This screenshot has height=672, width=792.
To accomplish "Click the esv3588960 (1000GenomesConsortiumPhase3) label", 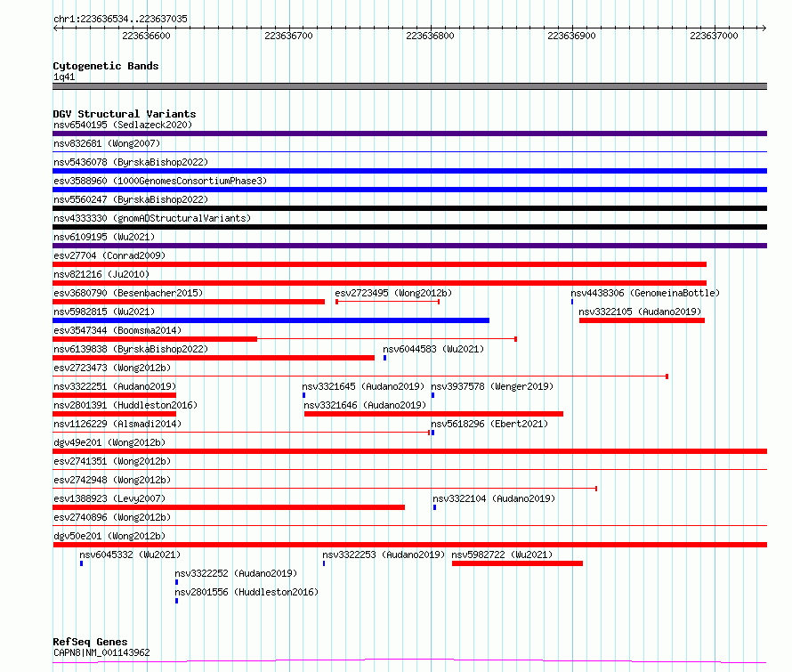I will point(160,181).
